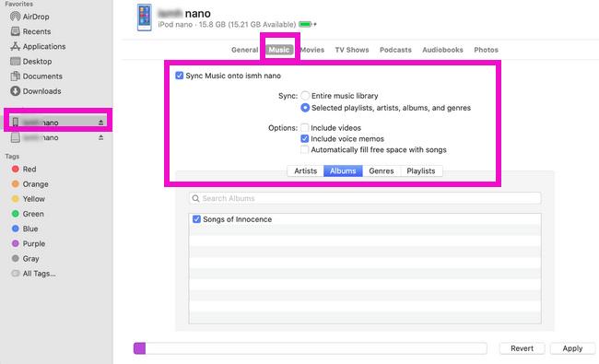Switch to the TV Shows tab
Viewport: 599px width, 364px height.
352,50
